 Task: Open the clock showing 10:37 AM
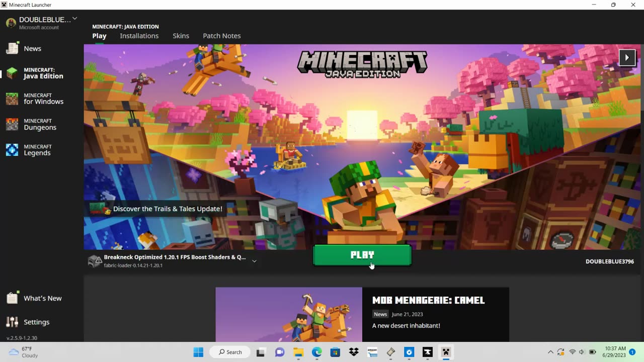[x=615, y=352]
